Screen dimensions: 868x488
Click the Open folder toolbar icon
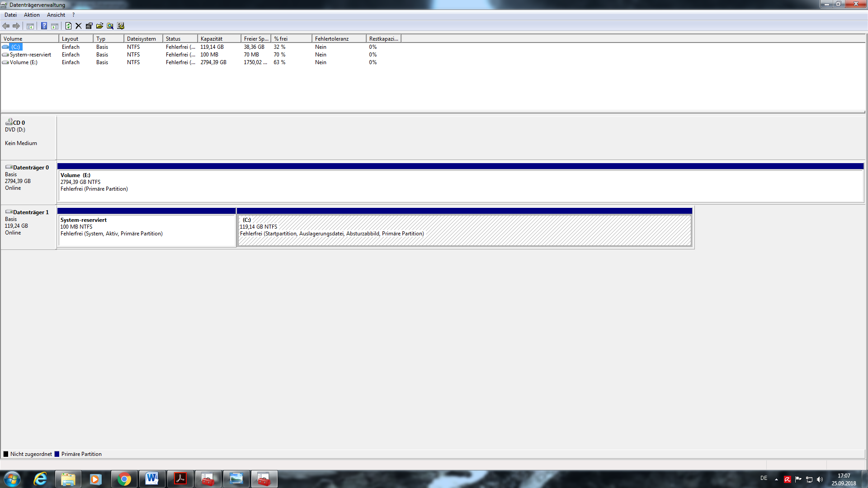(99, 26)
